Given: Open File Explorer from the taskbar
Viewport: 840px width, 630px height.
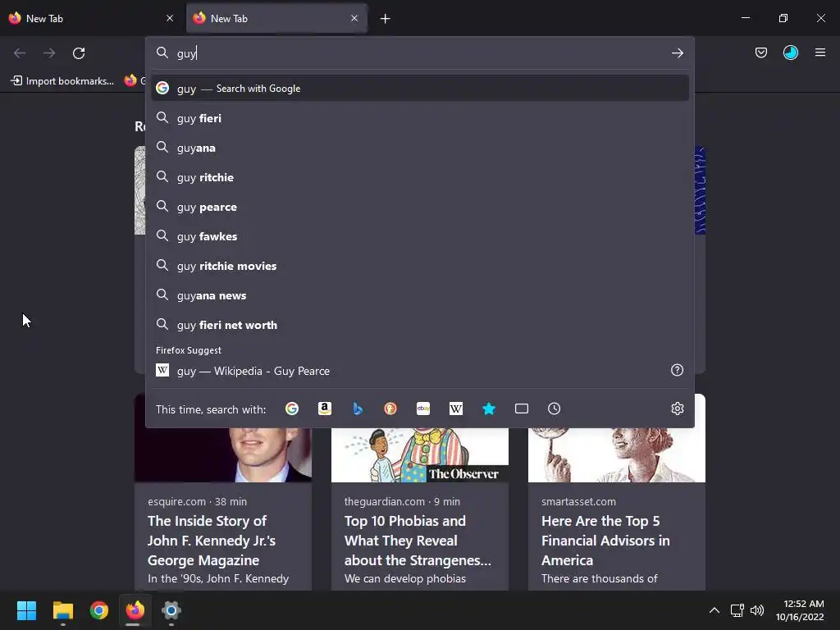Looking at the screenshot, I should 62,610.
